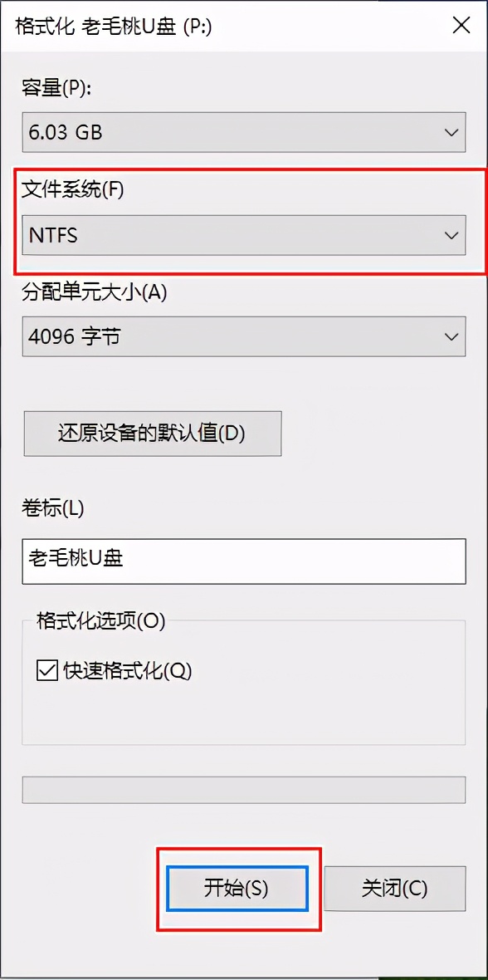The width and height of the screenshot is (488, 980).
Task: Click the 还原设备的默认值 defaults button
Action: [152, 434]
